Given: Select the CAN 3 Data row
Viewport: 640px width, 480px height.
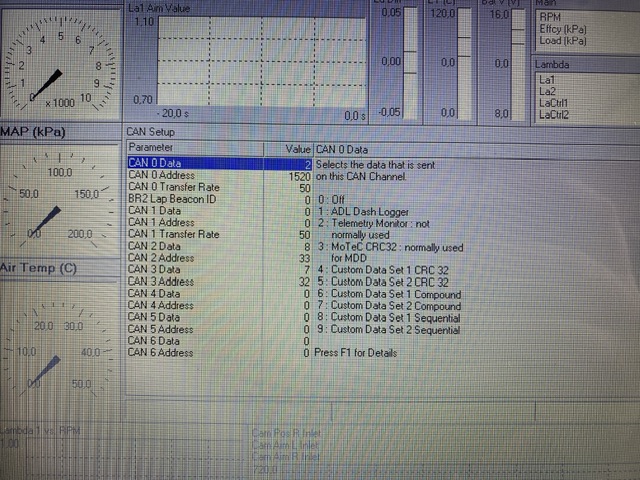Looking at the screenshot, I should tap(220, 270).
